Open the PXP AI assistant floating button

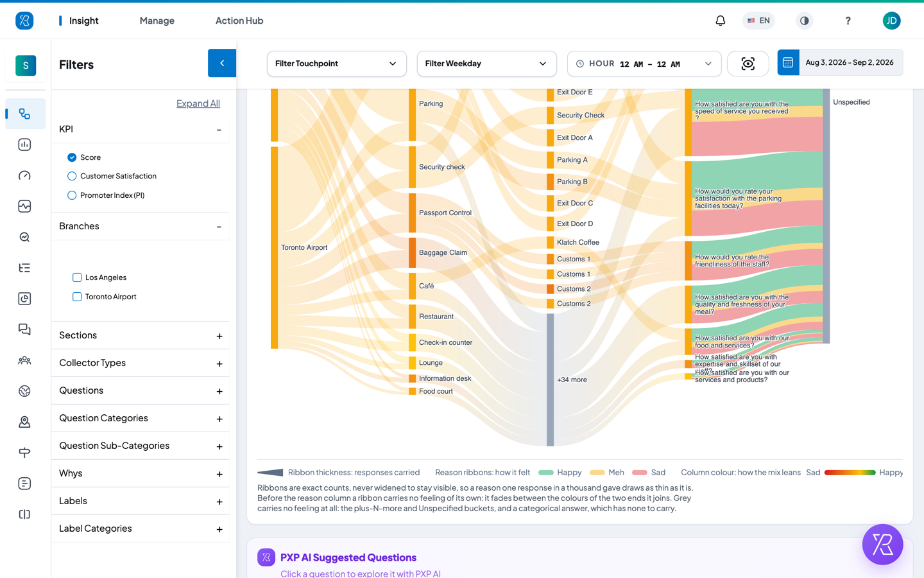pos(882,545)
